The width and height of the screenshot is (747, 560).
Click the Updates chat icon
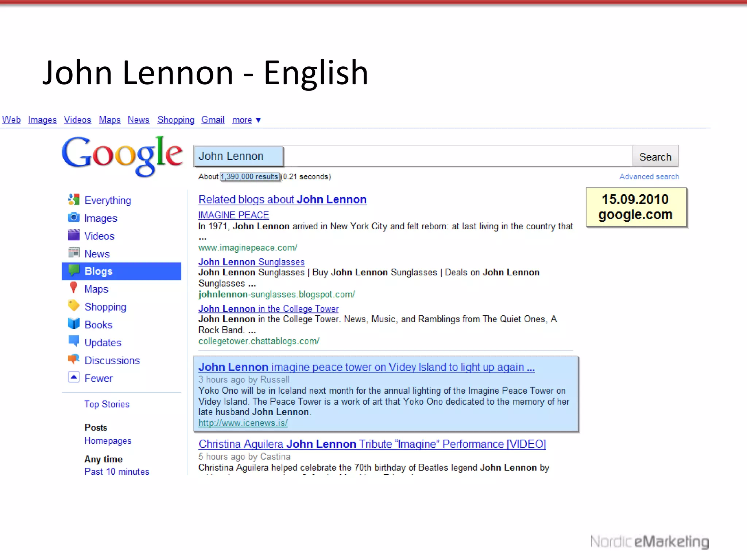click(74, 342)
